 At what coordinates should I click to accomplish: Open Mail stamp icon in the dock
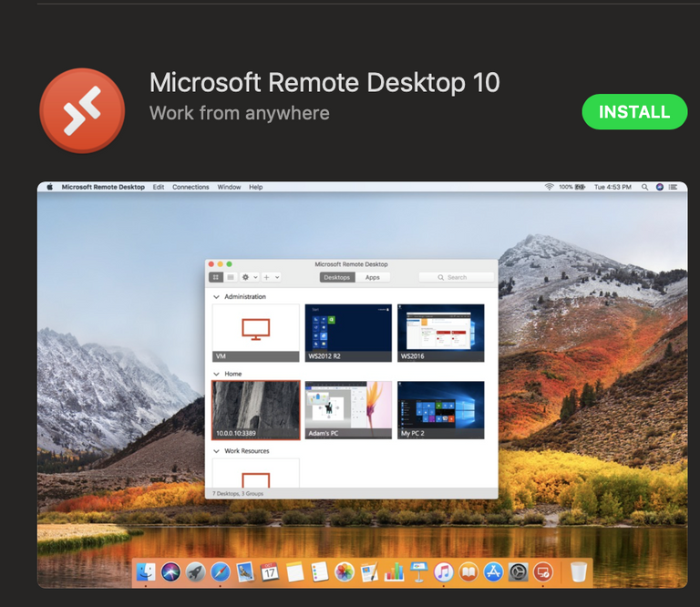pos(245,571)
